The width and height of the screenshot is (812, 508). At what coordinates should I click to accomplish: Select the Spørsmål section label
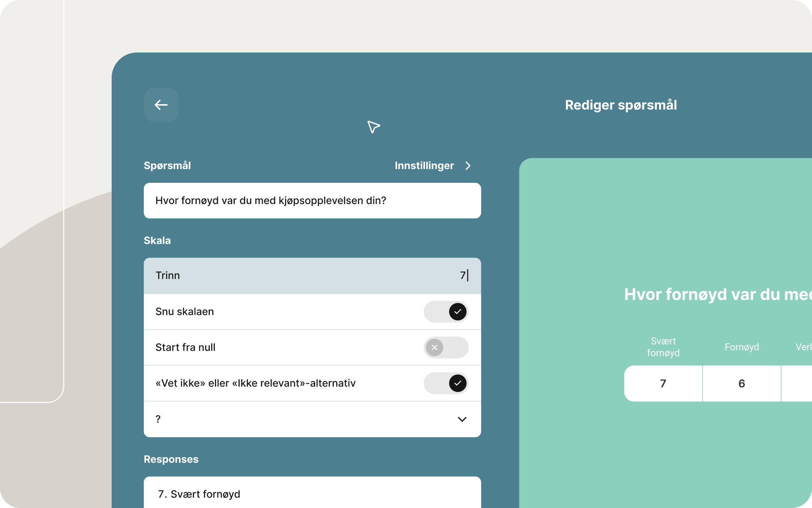[167, 166]
